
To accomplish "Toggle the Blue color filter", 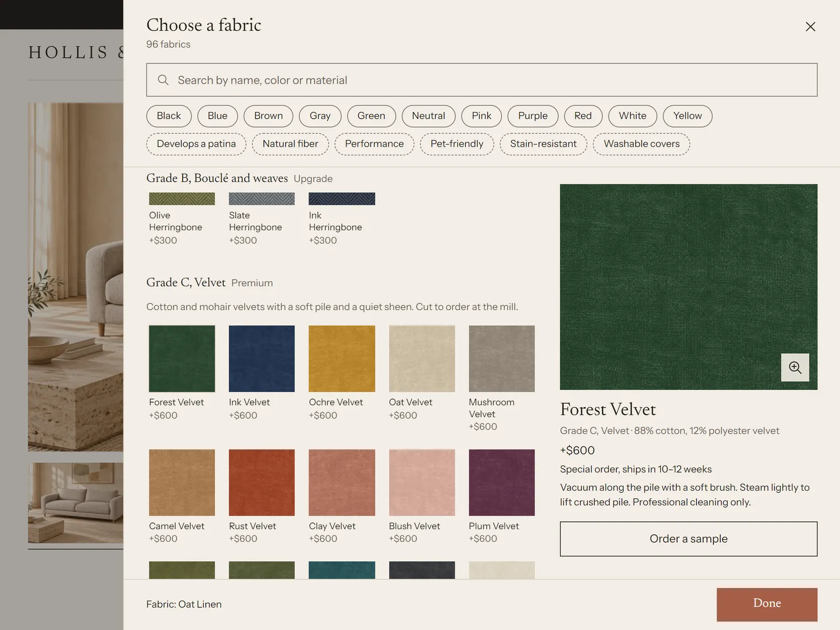I will (217, 116).
